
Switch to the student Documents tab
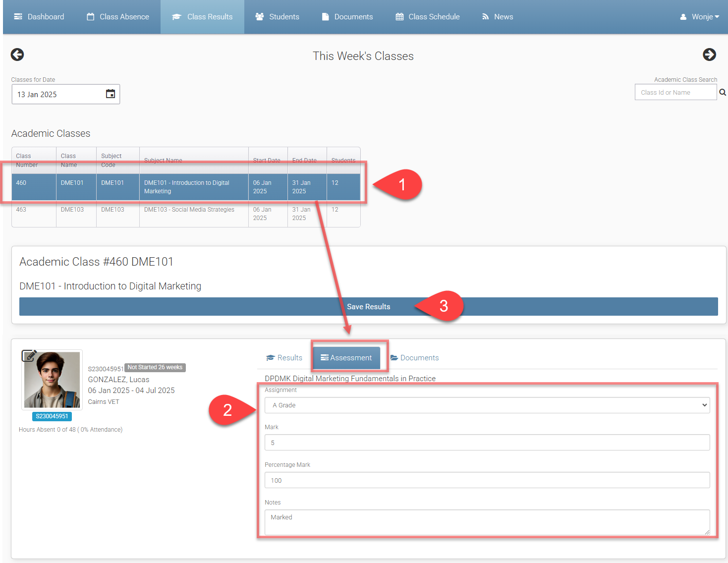(x=414, y=358)
